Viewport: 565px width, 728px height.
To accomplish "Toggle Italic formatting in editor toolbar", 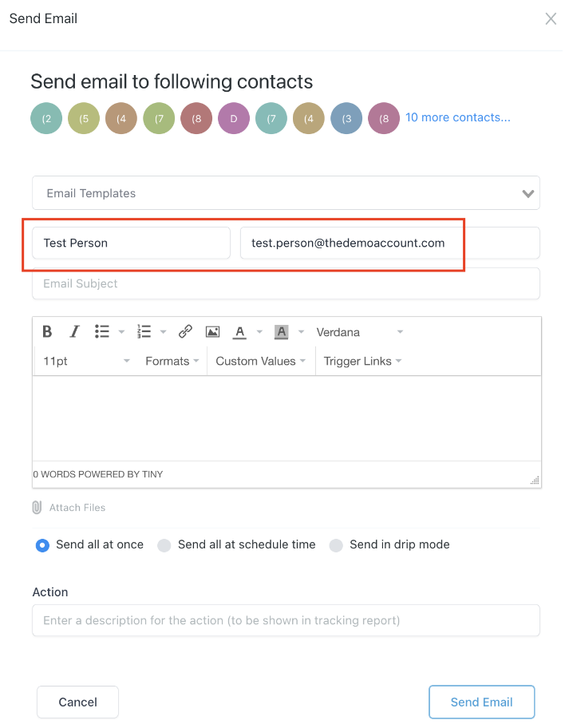I will (x=74, y=332).
